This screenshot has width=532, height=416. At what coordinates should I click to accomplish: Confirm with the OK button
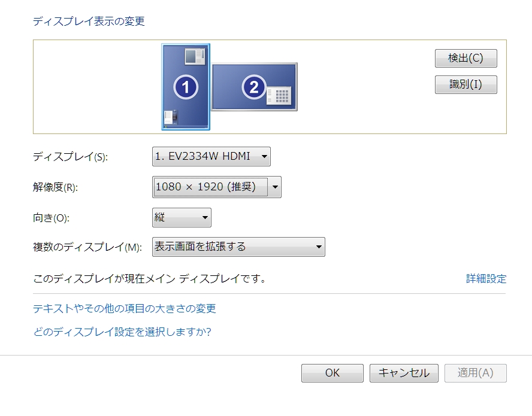click(x=332, y=373)
